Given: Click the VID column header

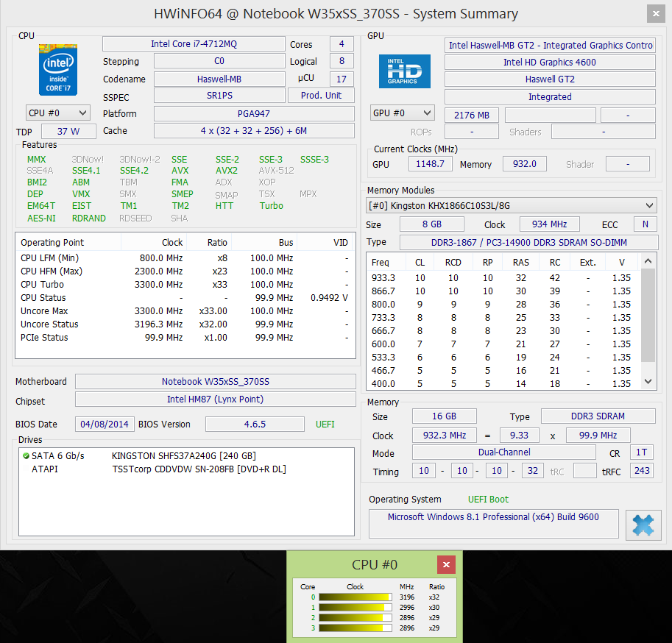Looking at the screenshot, I should (x=325, y=243).
